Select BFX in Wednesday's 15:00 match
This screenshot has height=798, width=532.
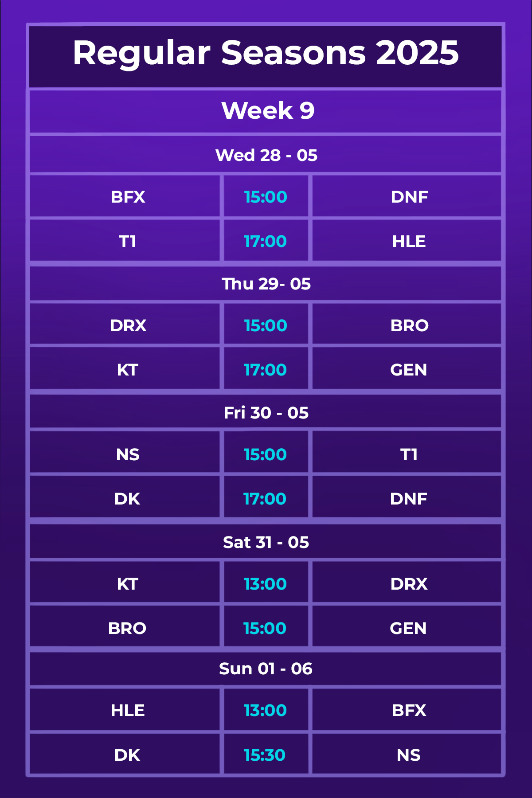click(128, 197)
